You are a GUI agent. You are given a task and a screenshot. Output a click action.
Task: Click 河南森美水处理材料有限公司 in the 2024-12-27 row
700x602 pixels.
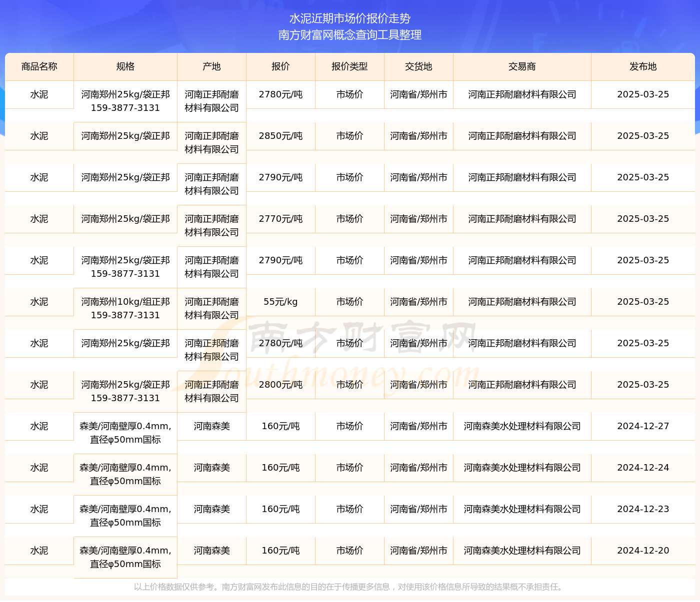pyautogui.click(x=522, y=426)
